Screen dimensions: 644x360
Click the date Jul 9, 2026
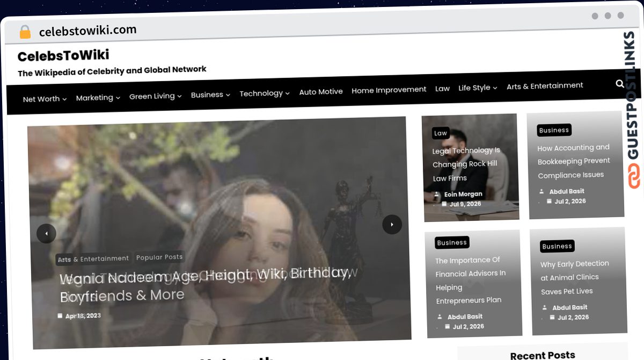pyautogui.click(x=465, y=204)
